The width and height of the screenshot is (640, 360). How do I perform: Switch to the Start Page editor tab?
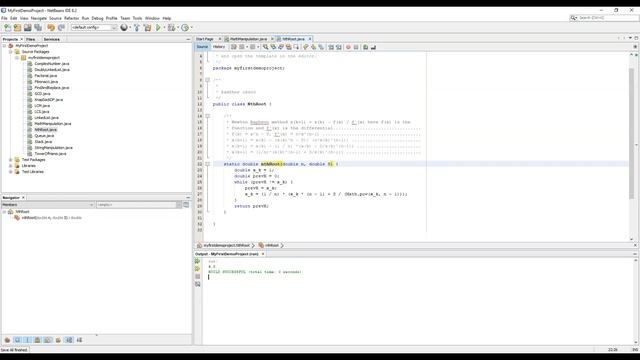click(205, 39)
